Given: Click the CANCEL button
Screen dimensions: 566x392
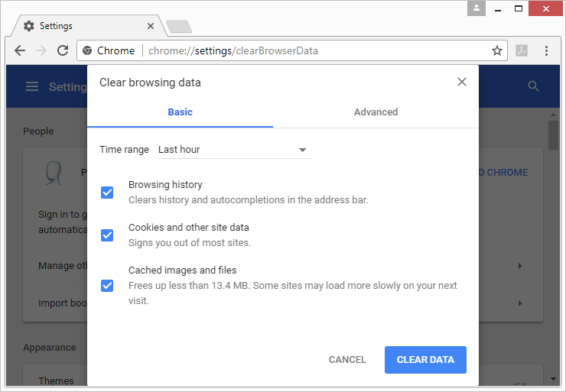Looking at the screenshot, I should [347, 360].
